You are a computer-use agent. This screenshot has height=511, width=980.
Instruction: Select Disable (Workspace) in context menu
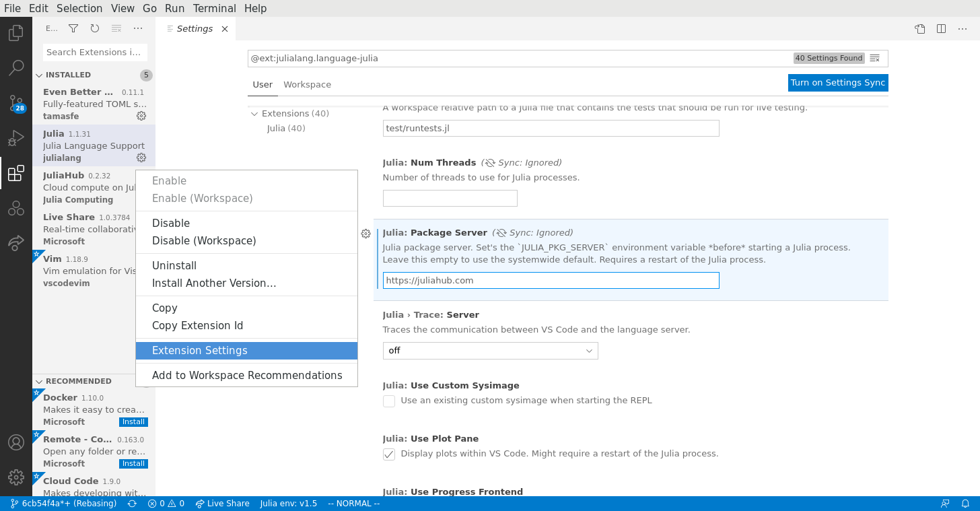[x=246, y=241]
